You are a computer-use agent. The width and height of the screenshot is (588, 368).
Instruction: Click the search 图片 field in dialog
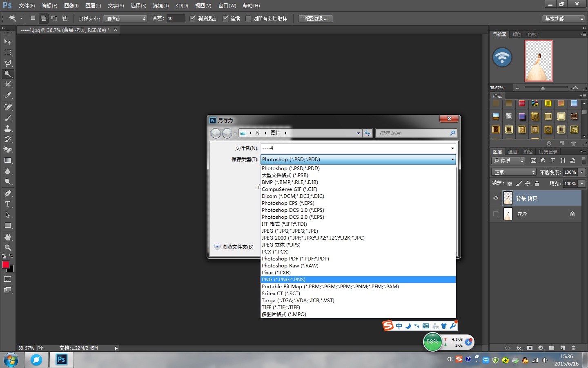tap(415, 133)
